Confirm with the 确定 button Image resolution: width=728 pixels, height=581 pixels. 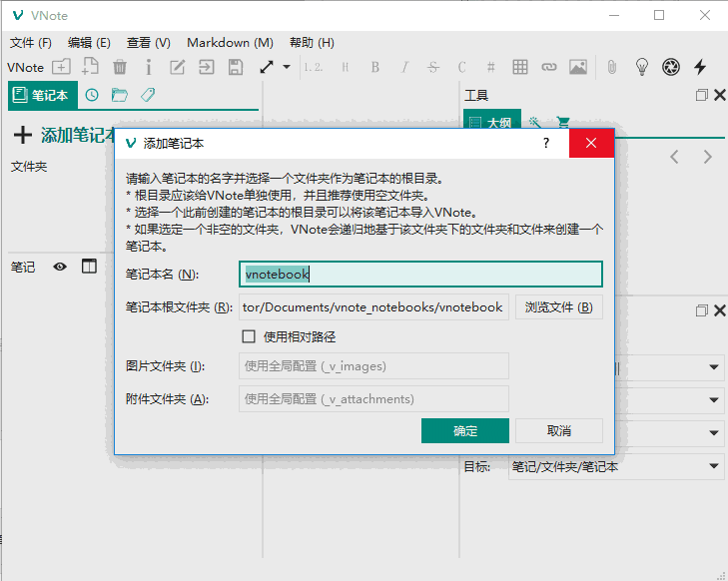[465, 430]
